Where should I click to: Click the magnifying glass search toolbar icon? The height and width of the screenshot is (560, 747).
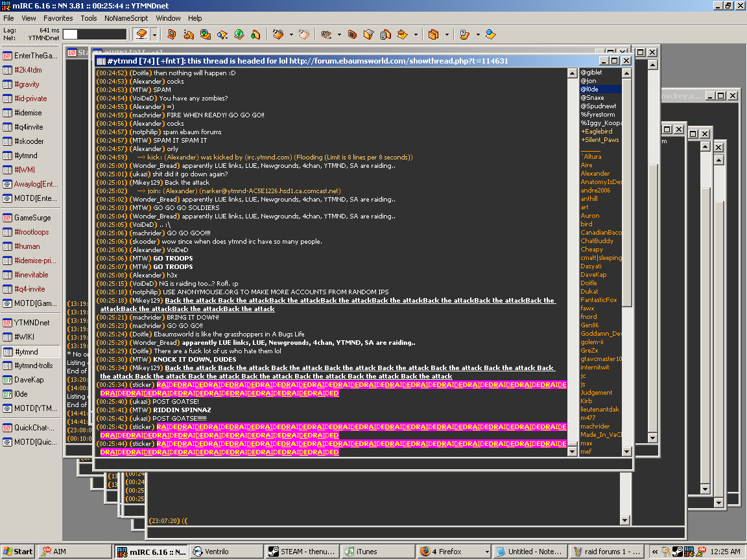222,34
